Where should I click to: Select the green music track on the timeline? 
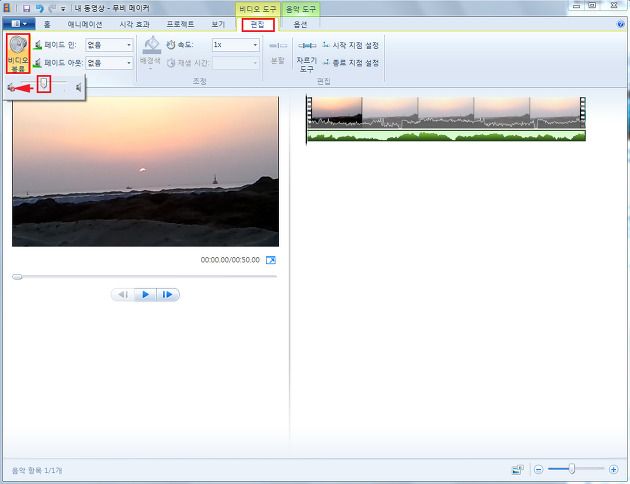[446, 136]
